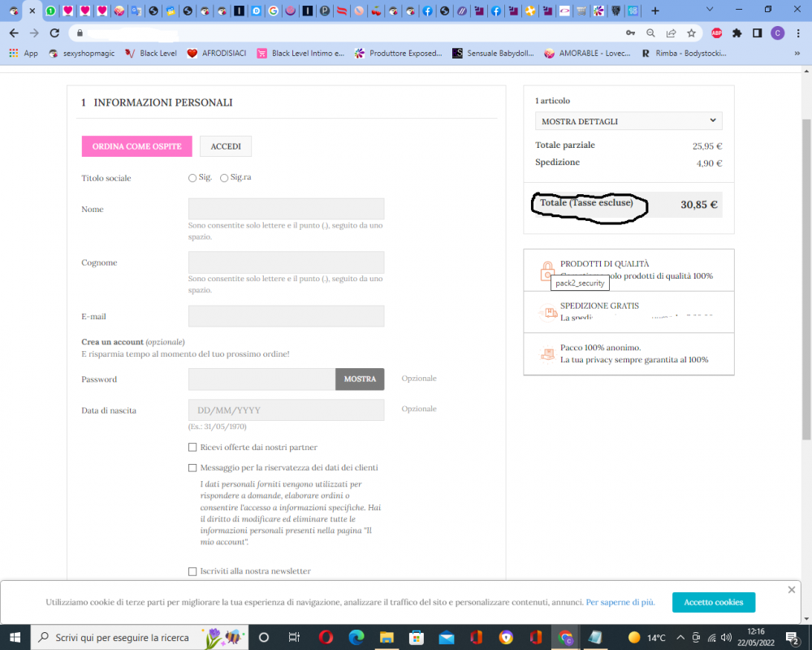812x650 pixels.
Task: Accept cookies via the Accetto cookies button
Action: click(713, 602)
